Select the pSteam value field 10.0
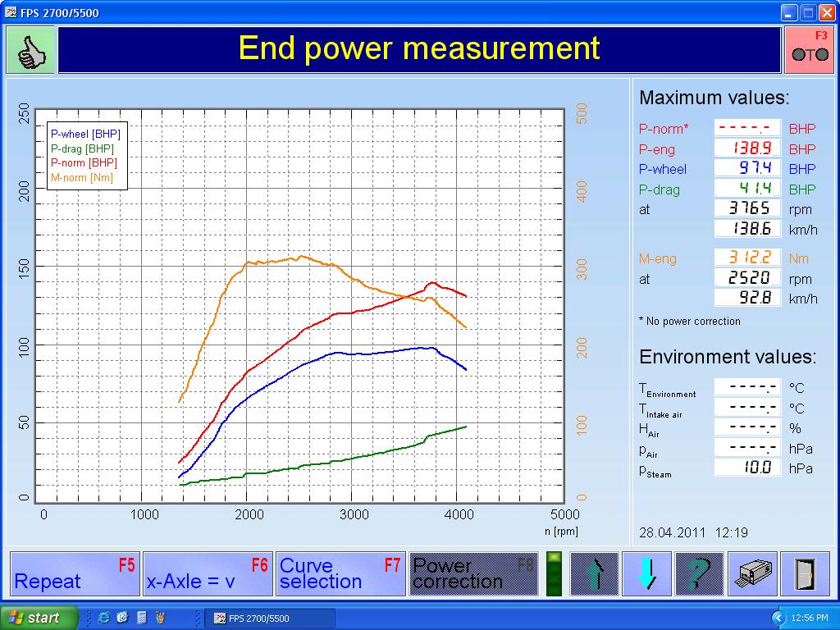Screen dimensions: 840x630 pos(748,468)
